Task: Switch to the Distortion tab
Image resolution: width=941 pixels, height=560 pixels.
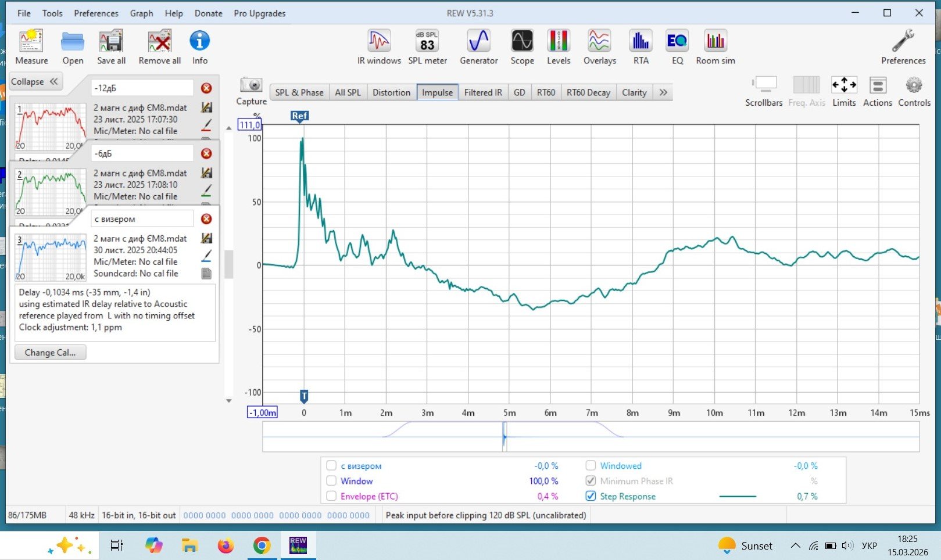Action: tap(391, 92)
